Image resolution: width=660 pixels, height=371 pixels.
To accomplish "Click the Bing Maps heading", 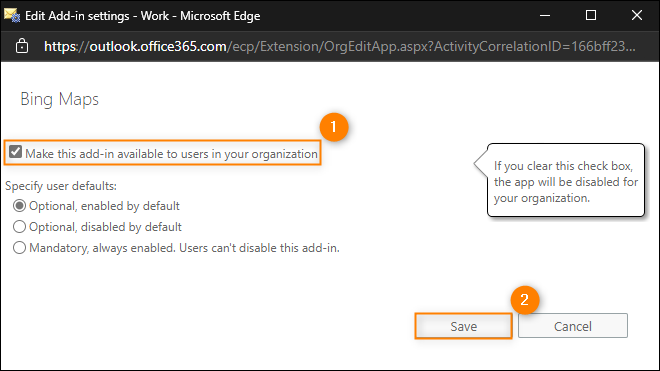I will [x=59, y=100].
